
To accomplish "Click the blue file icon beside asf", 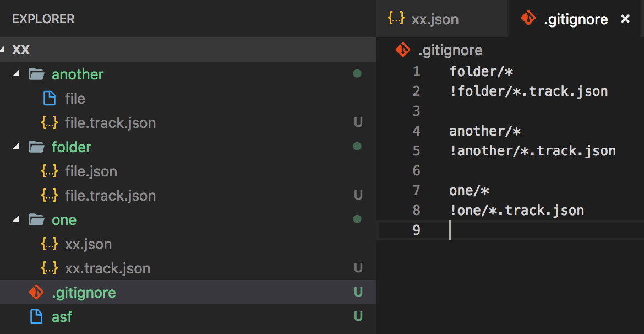I will pyautogui.click(x=36, y=317).
